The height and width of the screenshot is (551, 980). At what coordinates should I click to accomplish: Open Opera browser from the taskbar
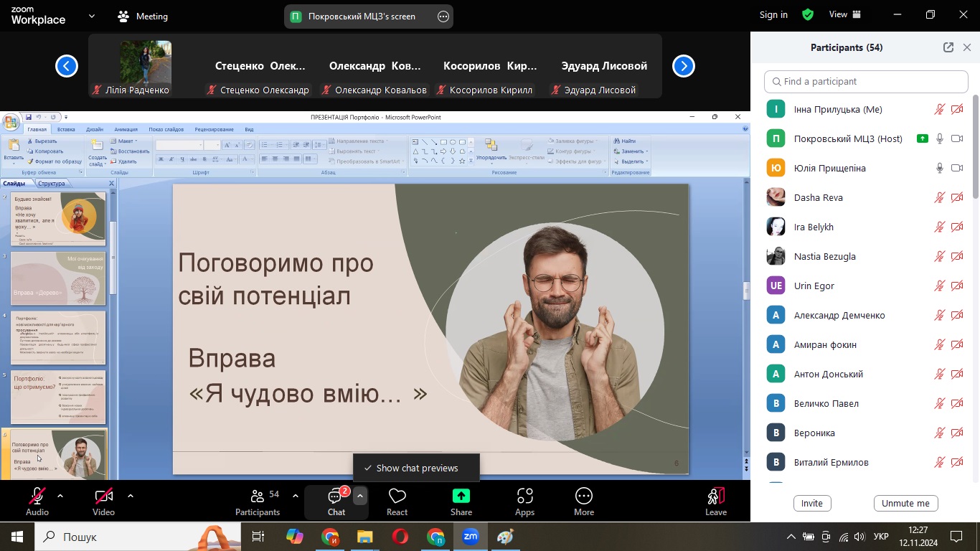click(400, 537)
